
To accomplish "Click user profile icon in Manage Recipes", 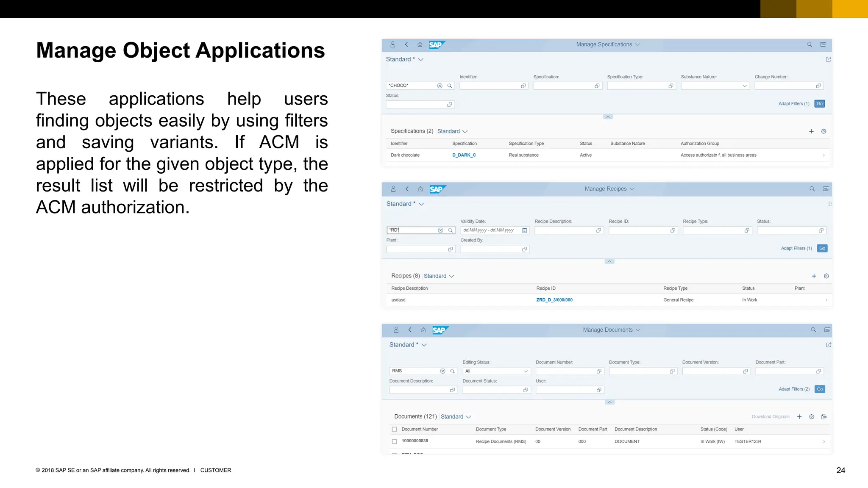I will point(393,189).
